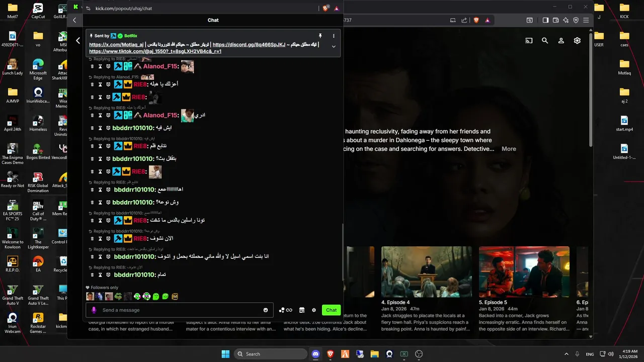Collapse the pinned message with chevron
Screen dimensions: 644x362
(333, 46)
